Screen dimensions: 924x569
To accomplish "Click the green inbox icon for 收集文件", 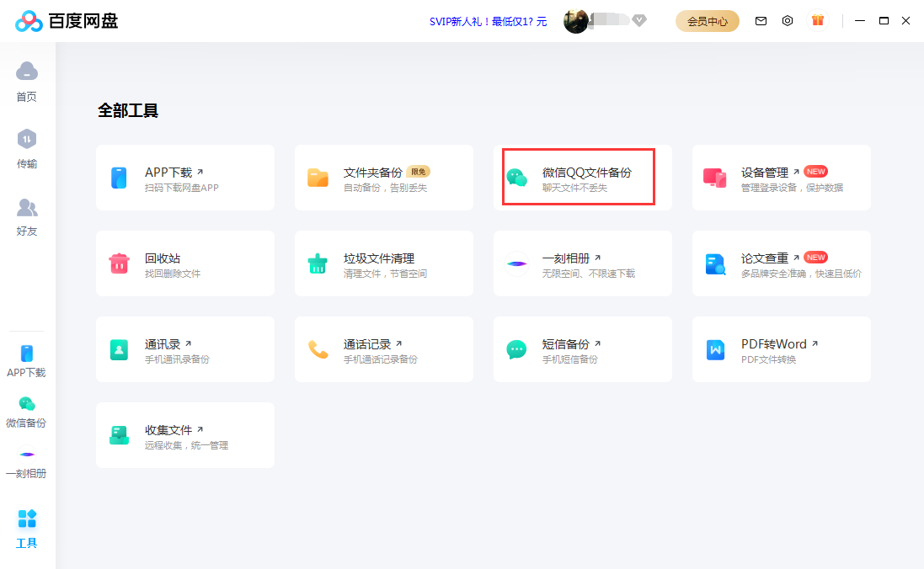I will [x=119, y=435].
